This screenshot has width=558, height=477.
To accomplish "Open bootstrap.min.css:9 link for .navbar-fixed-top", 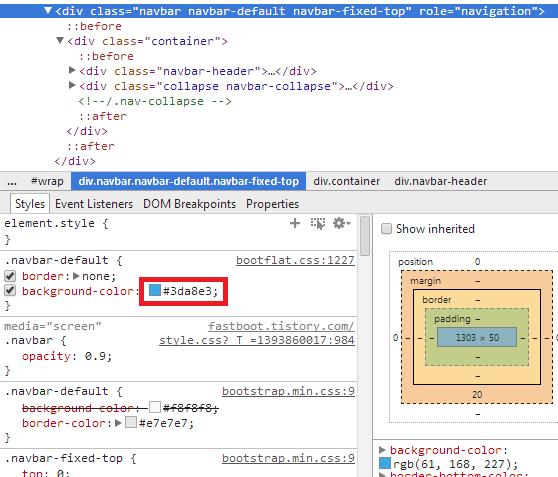I will 288,458.
